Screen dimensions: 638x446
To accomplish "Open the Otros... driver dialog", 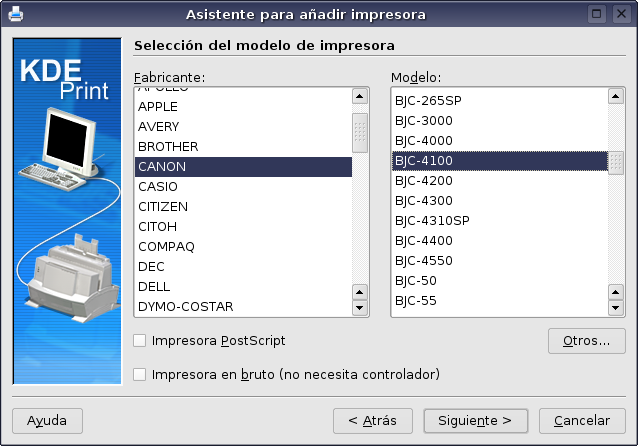I will [x=586, y=341].
